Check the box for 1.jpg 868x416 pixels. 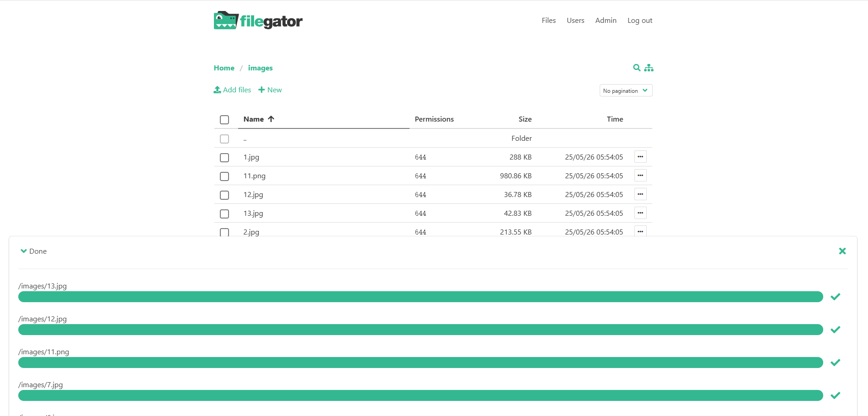click(x=224, y=158)
